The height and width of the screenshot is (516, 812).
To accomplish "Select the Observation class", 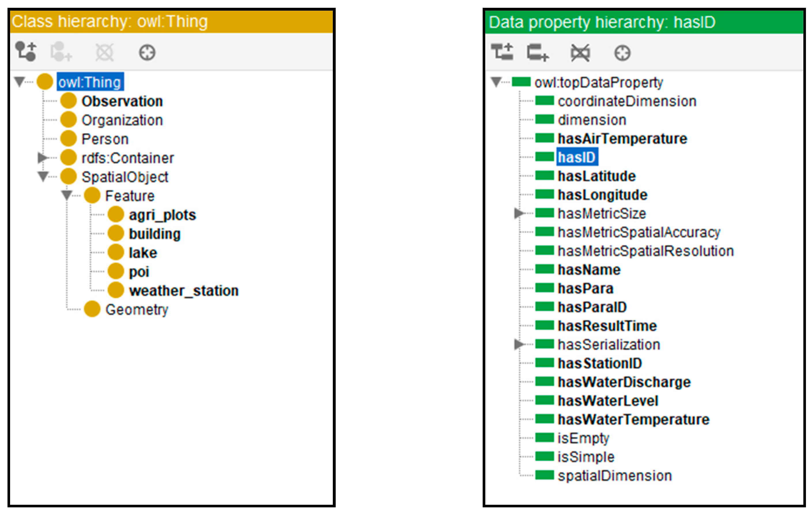I will pos(122,101).
